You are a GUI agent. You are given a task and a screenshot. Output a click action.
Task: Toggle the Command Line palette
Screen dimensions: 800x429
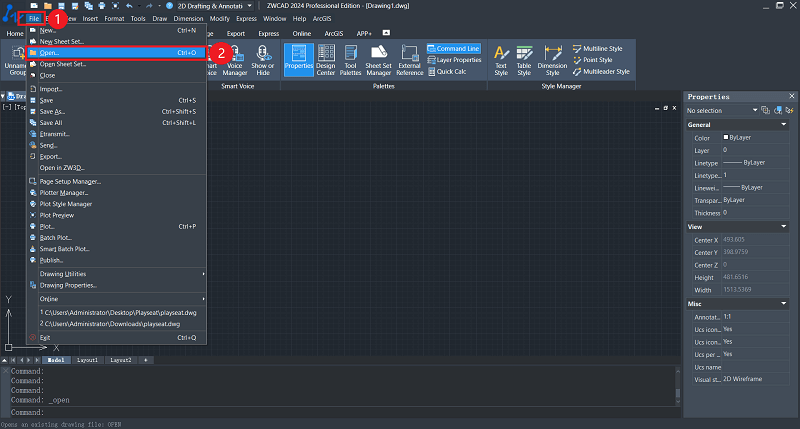coord(453,48)
